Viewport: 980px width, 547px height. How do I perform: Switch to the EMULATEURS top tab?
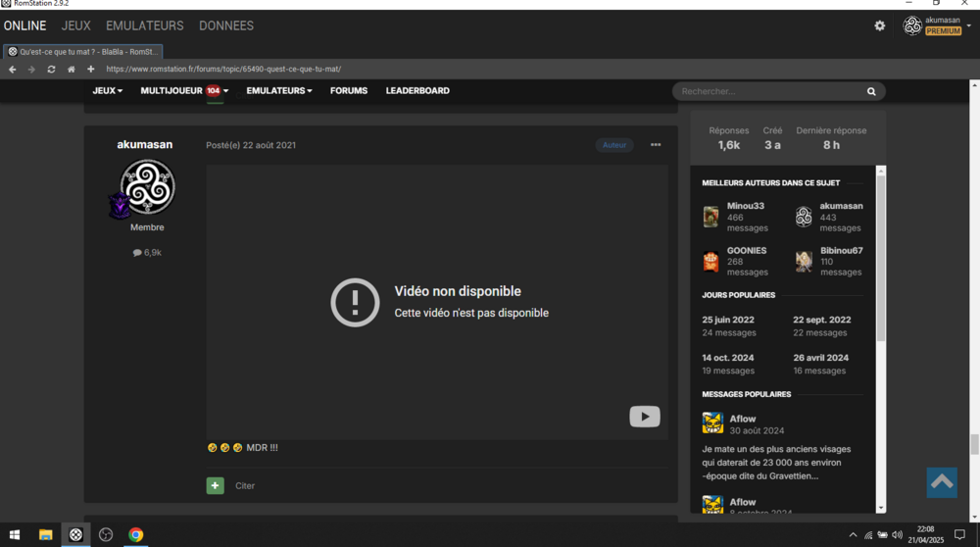point(144,25)
